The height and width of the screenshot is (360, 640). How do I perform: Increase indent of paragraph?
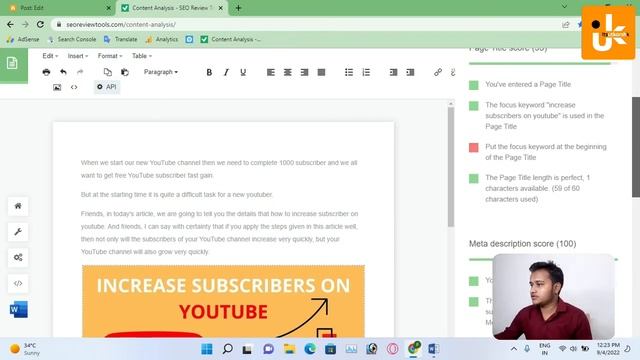pos(410,72)
